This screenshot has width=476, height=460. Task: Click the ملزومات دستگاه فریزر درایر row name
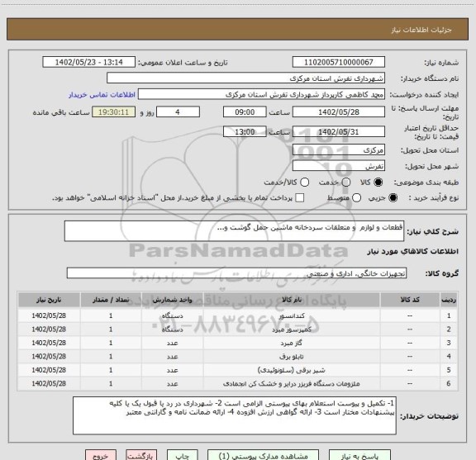(x=292, y=383)
